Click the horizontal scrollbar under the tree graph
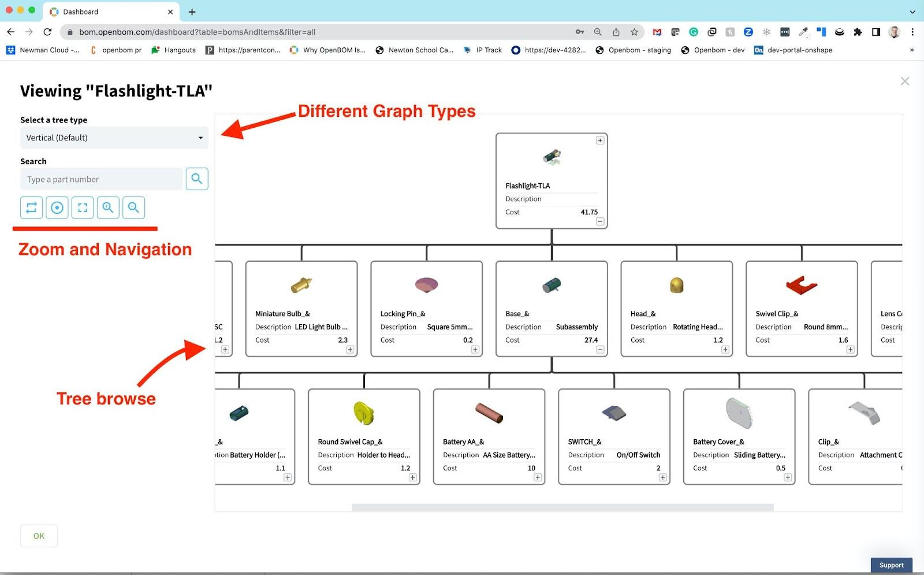The width and height of the screenshot is (924, 575). (562, 507)
